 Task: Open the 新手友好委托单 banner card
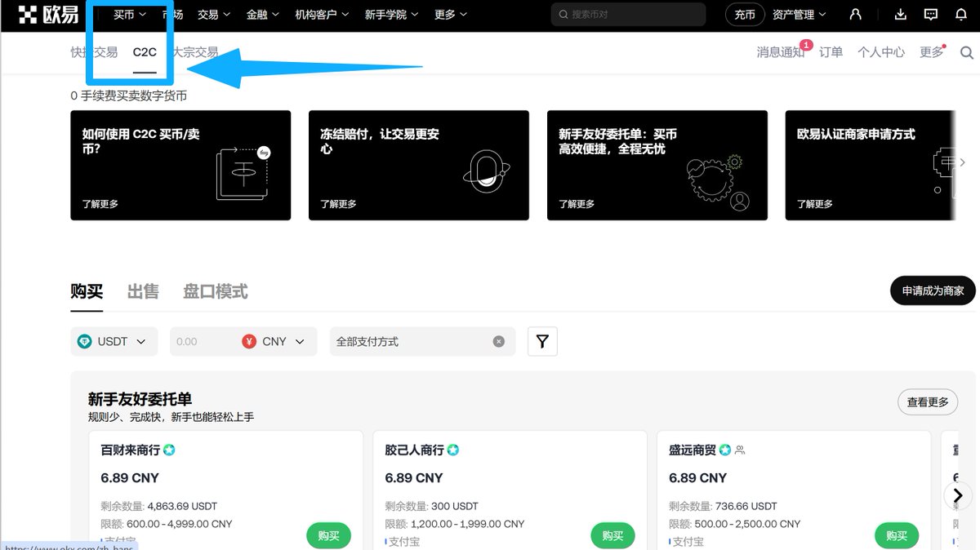click(657, 166)
